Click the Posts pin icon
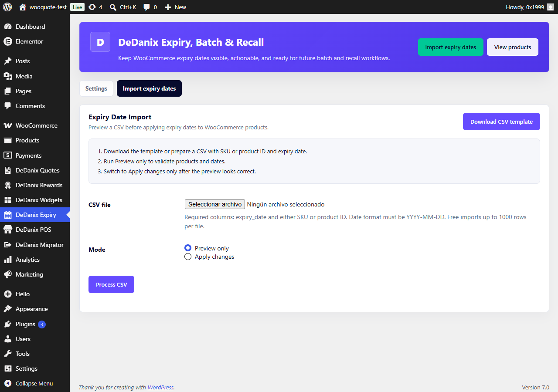 [8, 61]
